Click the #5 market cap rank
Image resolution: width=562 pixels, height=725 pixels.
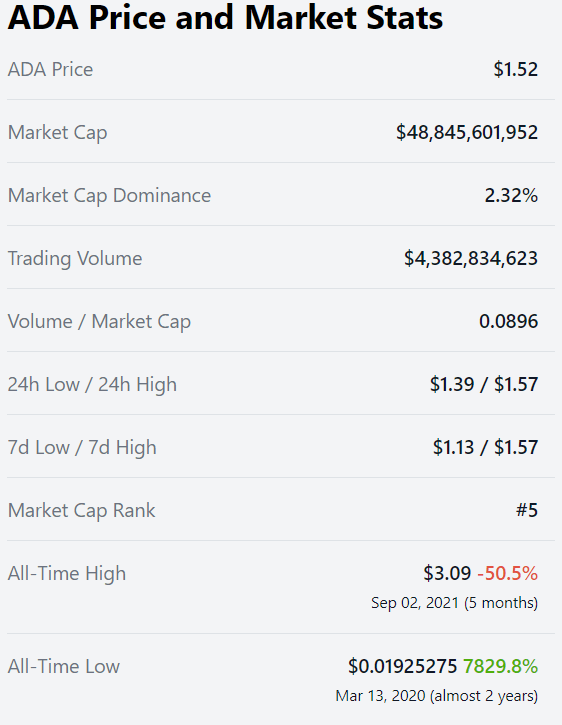[527, 510]
